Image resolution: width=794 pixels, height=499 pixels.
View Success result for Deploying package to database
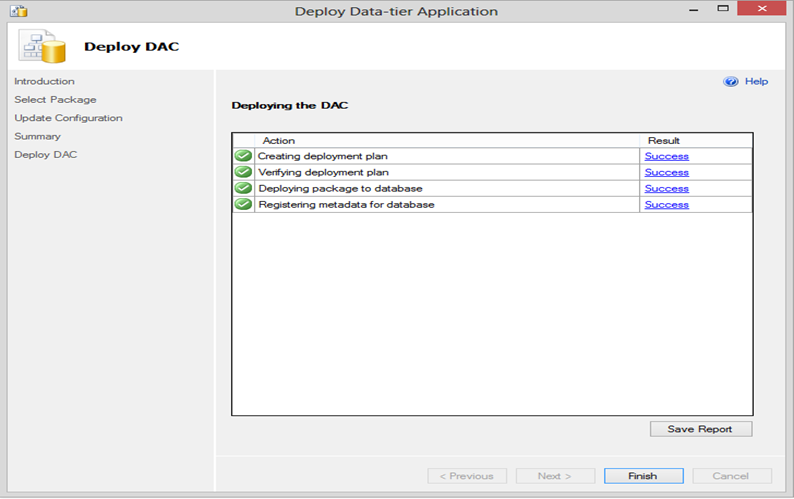666,188
